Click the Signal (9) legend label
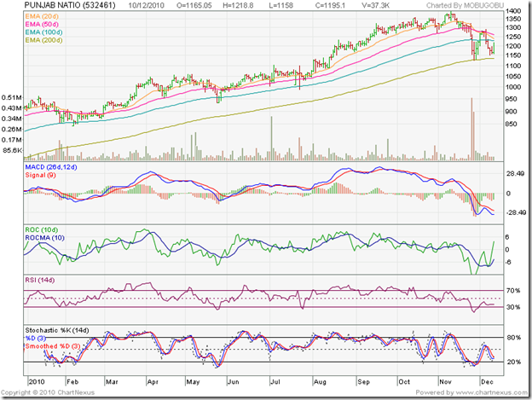Viewport: 532px width, 400px height. [x=40, y=175]
